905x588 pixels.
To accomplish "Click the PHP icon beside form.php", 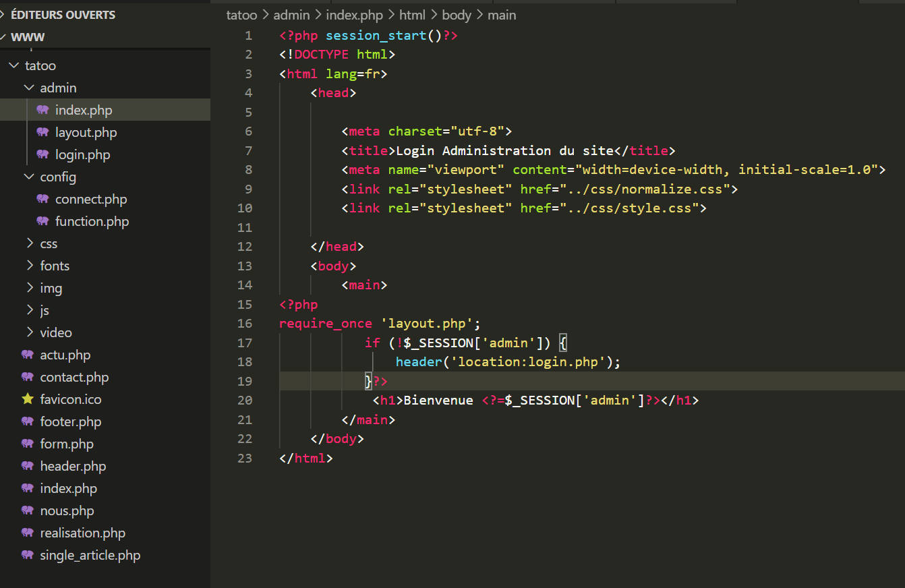I will [x=28, y=444].
